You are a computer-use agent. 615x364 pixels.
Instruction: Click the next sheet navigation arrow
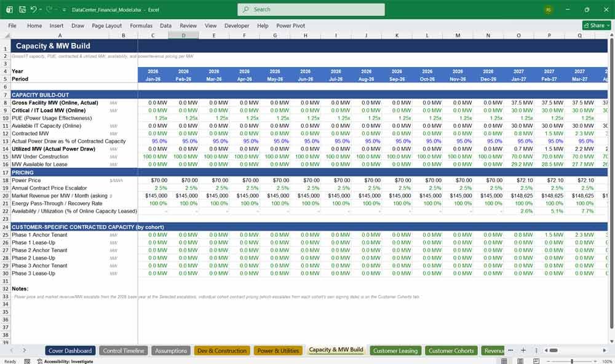point(24,350)
